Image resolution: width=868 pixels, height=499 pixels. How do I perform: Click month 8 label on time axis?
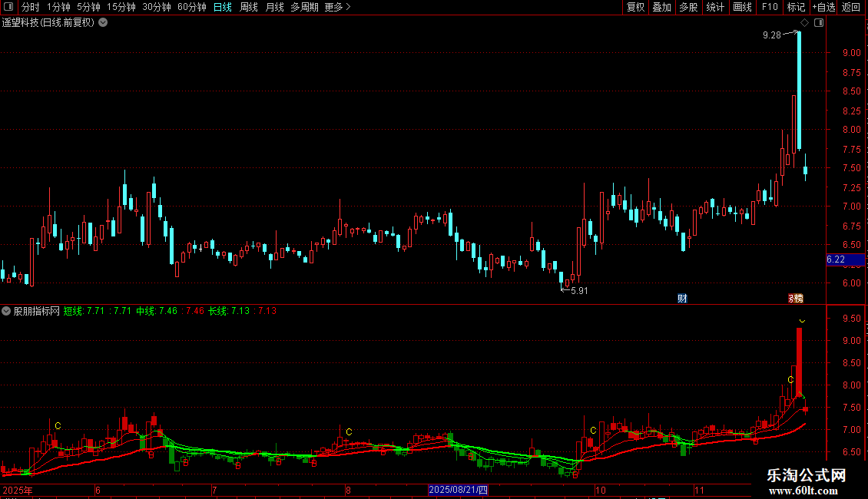348,490
